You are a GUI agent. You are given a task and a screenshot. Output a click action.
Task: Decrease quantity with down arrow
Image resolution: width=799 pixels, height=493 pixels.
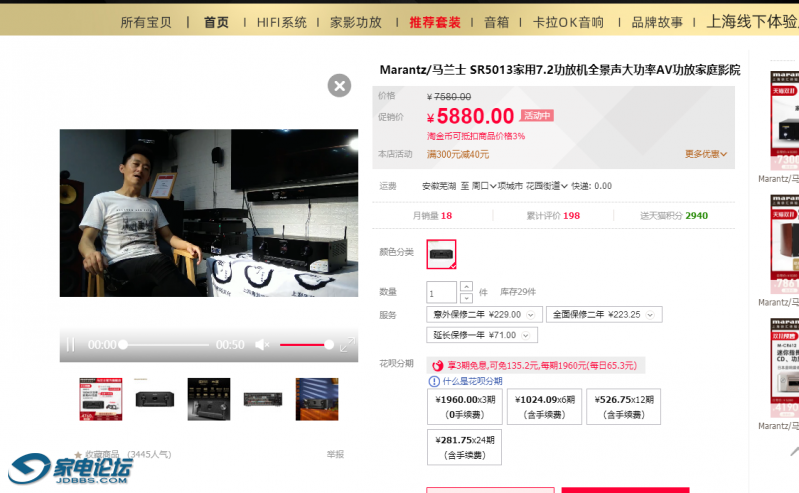click(466, 298)
